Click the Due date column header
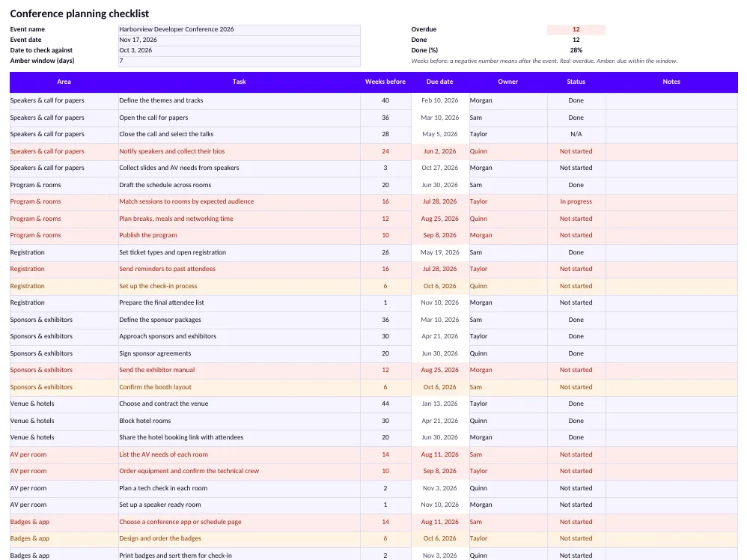Viewport: 747px width, 560px height. tap(439, 82)
